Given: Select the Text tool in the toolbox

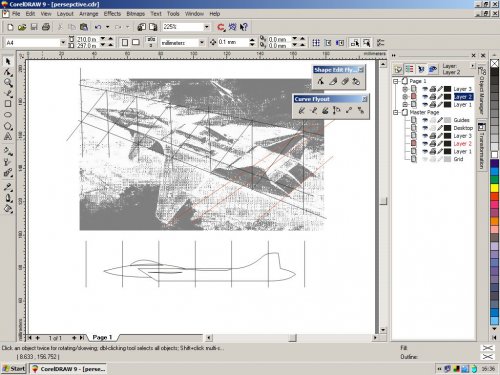Looking at the screenshot, I should 8,136.
